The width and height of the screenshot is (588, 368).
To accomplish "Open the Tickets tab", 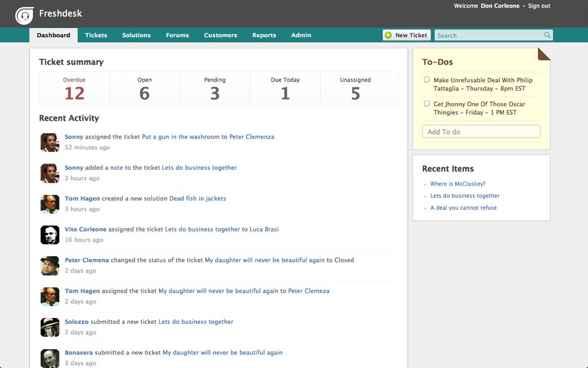I will [96, 35].
